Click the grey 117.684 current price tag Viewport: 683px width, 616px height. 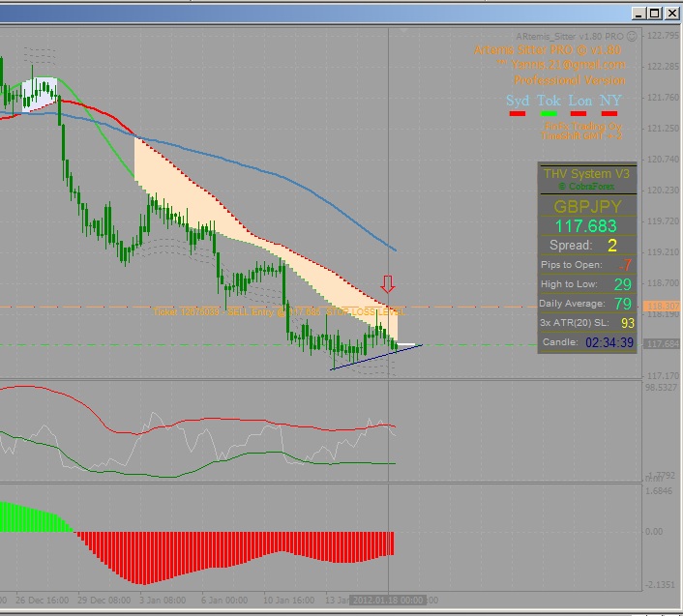coord(661,344)
